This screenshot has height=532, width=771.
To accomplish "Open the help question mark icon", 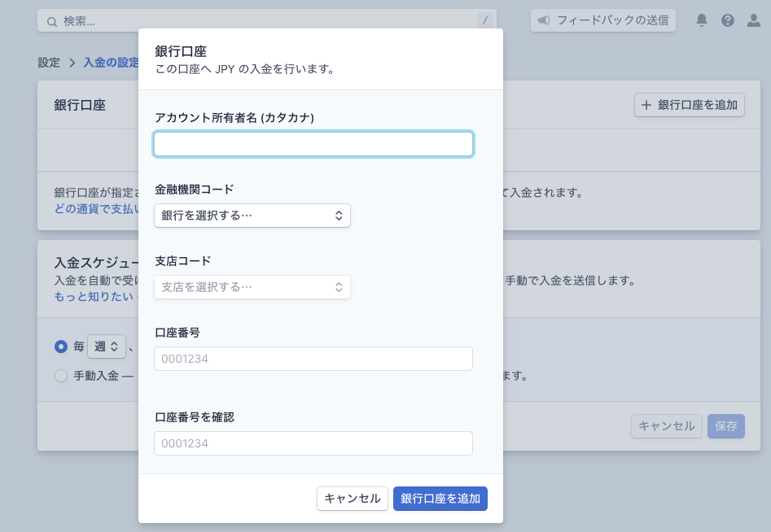I will tap(728, 20).
